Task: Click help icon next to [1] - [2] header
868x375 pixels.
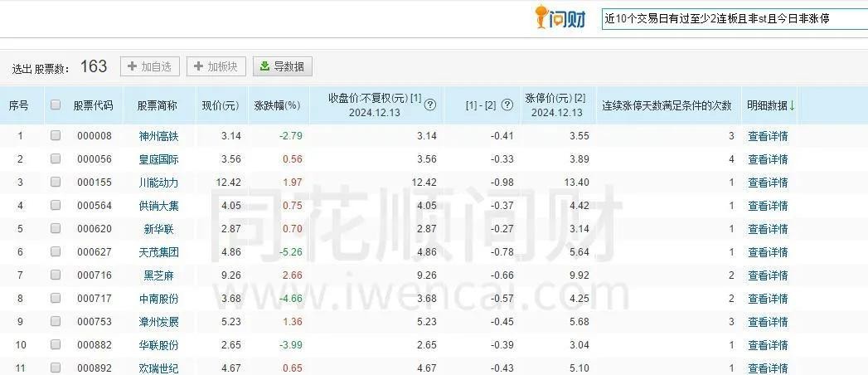Action: 507,105
